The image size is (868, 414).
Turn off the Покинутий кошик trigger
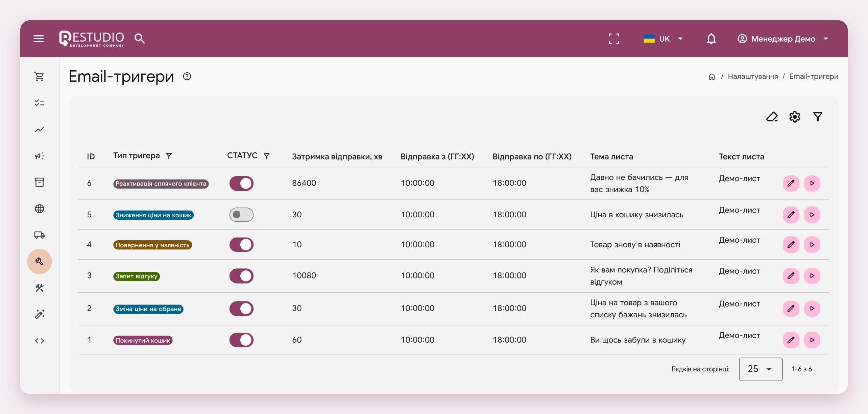pyautogui.click(x=241, y=340)
